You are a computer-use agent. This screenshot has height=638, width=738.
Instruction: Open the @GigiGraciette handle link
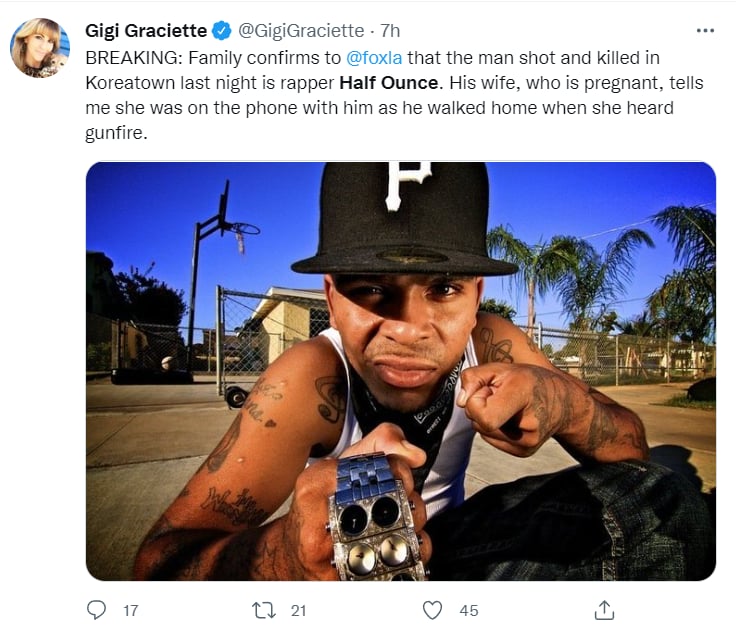pos(301,31)
